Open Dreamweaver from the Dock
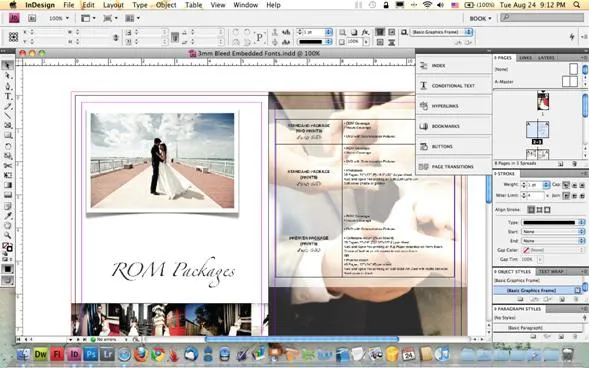The height and width of the screenshot is (368, 589). [x=41, y=354]
